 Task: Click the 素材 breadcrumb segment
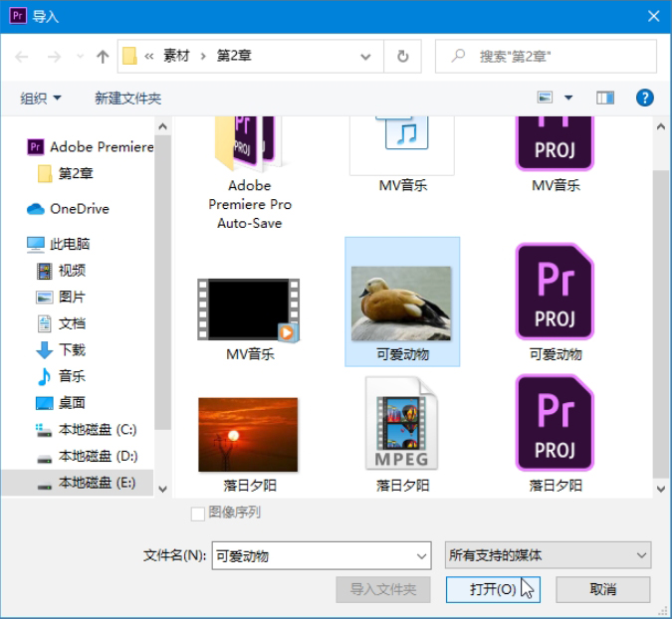(176, 56)
